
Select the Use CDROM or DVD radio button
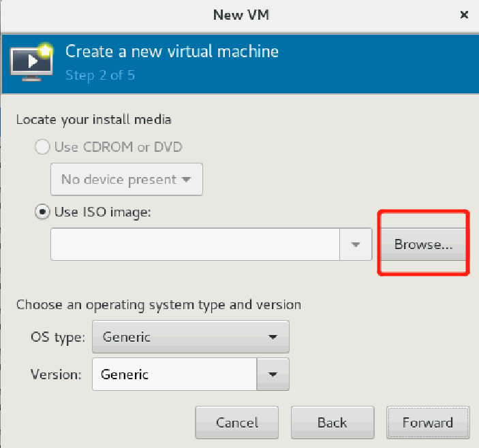coord(42,146)
